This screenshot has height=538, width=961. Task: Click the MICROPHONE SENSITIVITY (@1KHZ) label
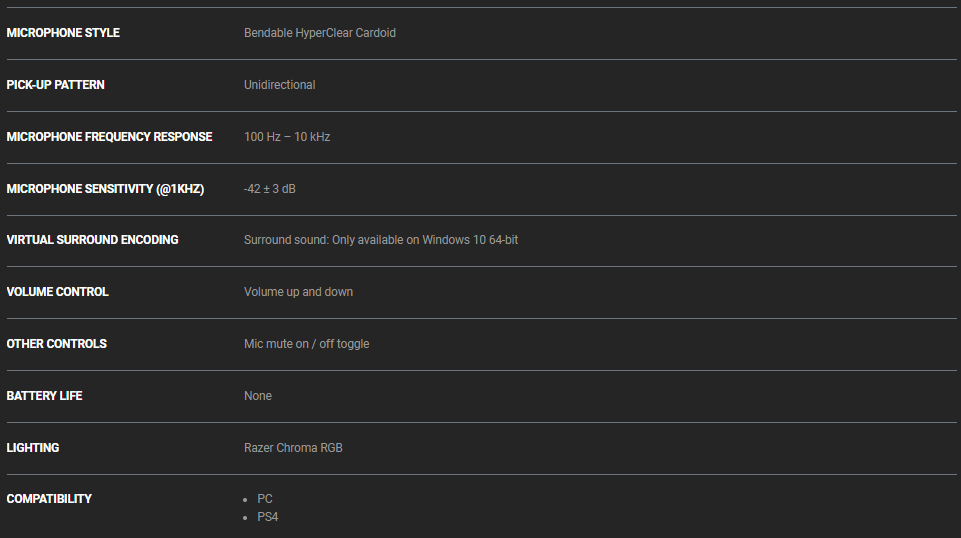tap(105, 189)
